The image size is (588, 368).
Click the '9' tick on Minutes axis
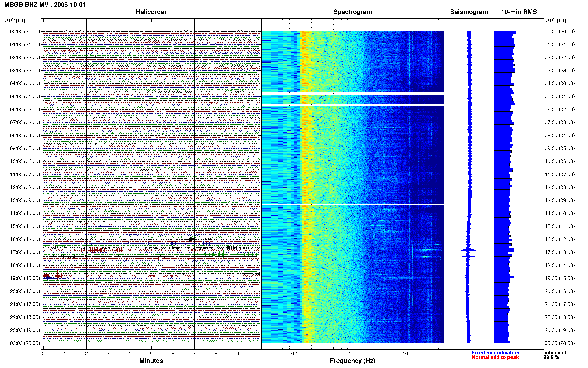click(x=238, y=354)
